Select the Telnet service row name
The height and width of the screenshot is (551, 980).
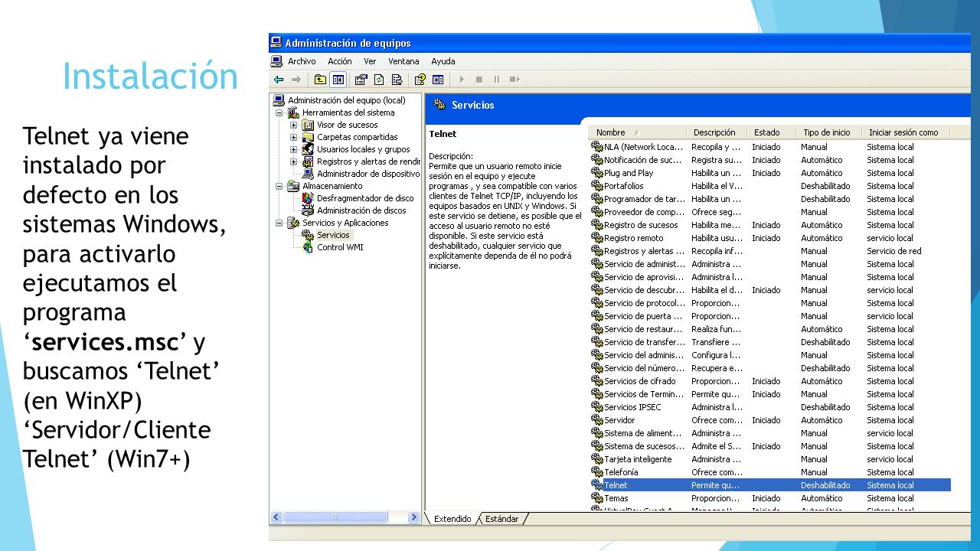616,485
